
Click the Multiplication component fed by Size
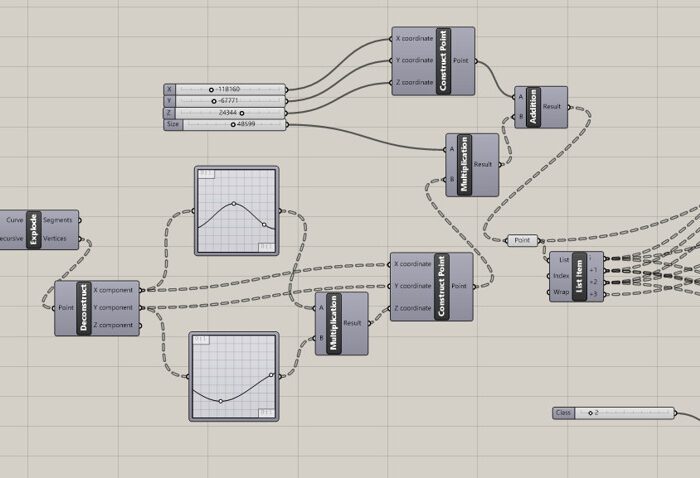(463, 164)
